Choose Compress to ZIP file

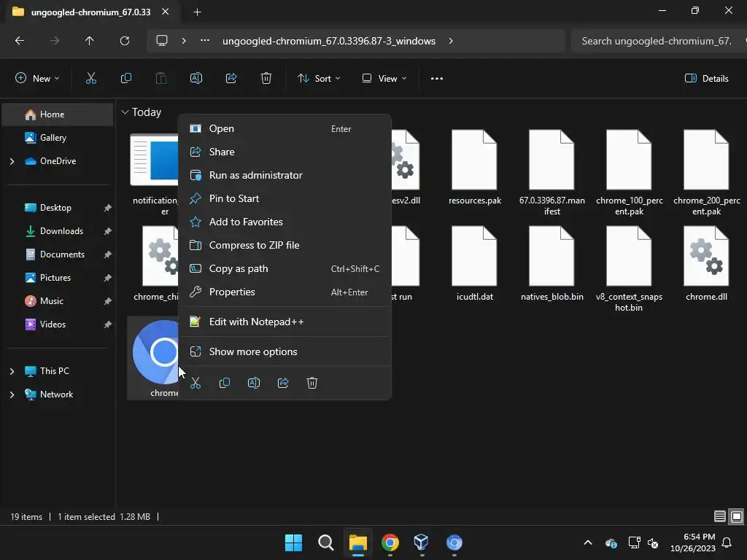(x=285, y=245)
